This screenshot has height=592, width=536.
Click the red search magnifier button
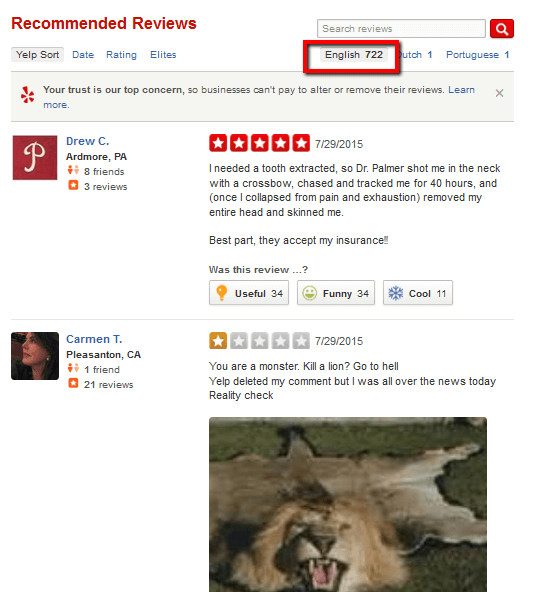[x=502, y=28]
